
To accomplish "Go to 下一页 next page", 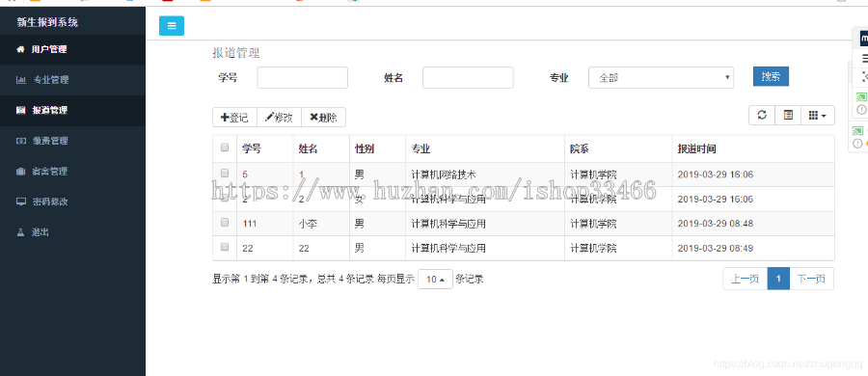I will [811, 279].
